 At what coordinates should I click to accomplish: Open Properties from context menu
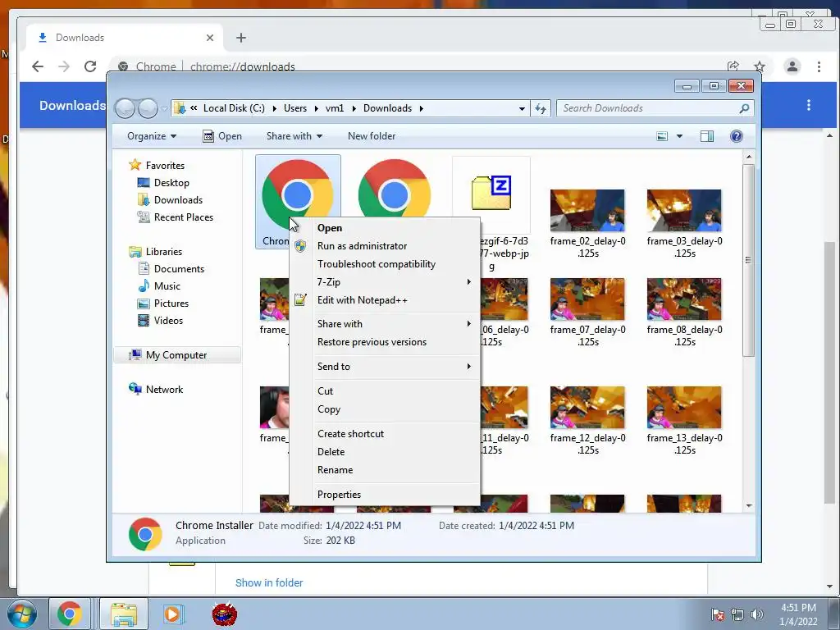click(x=339, y=495)
